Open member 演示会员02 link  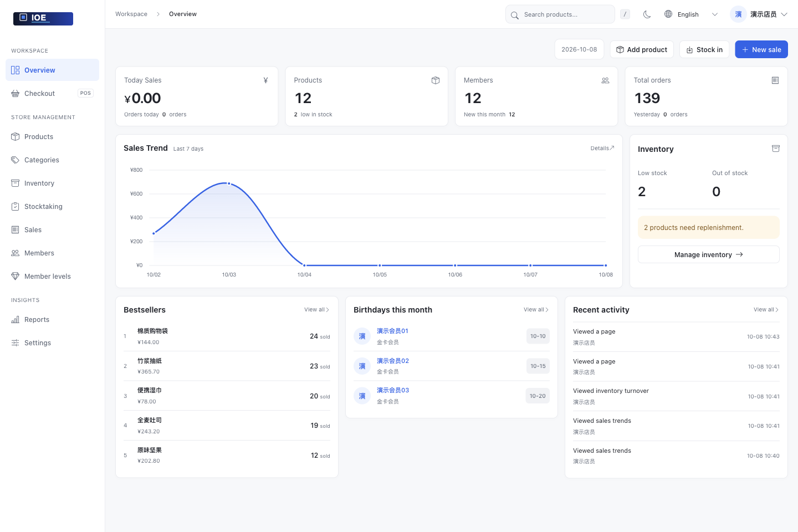pyautogui.click(x=393, y=361)
